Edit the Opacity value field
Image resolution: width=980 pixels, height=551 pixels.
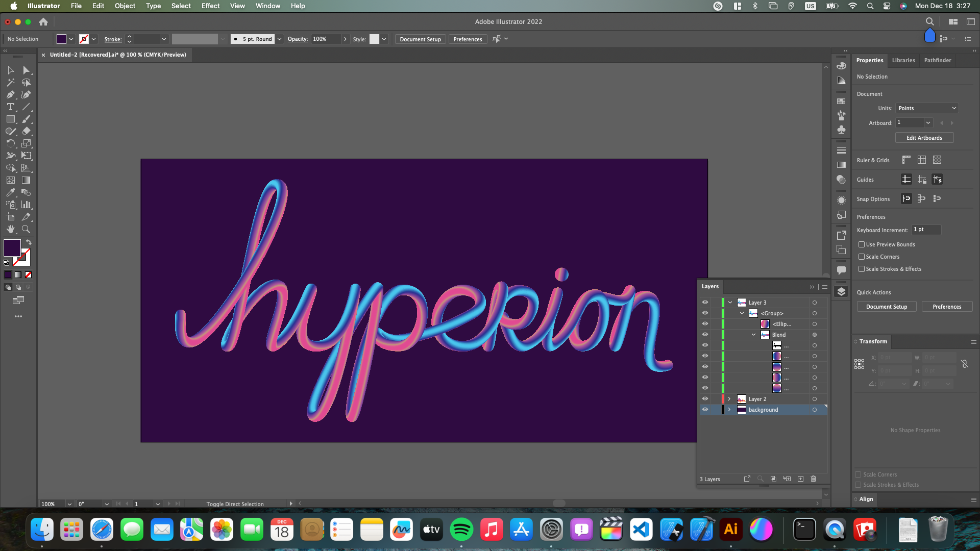coord(326,39)
